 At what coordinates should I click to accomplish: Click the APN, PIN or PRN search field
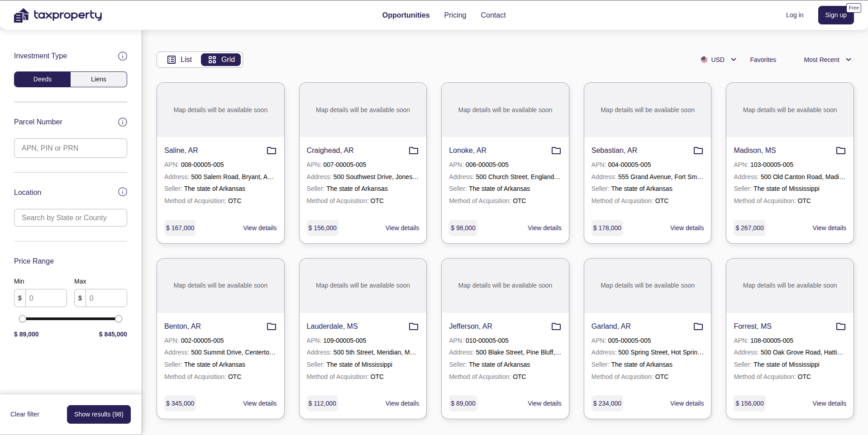(x=70, y=148)
